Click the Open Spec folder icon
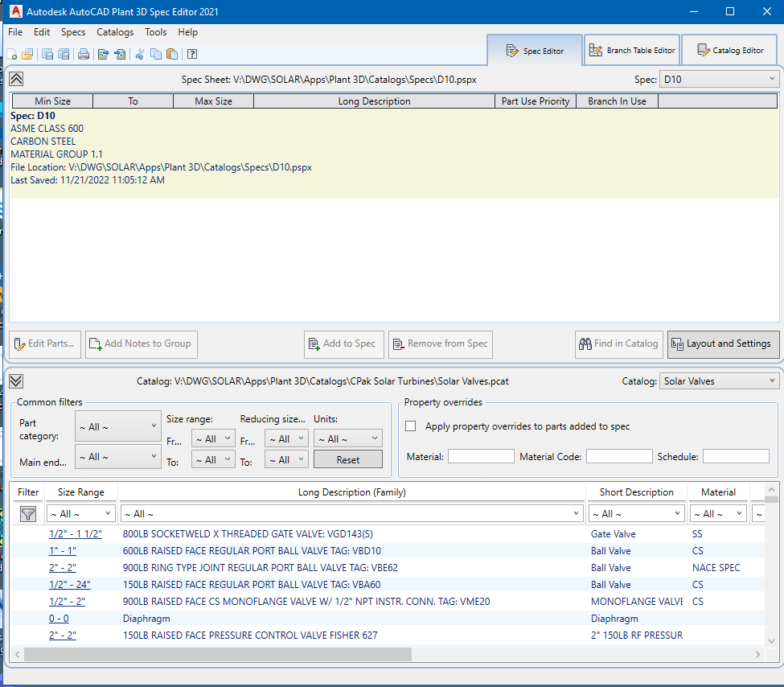Image resolution: width=784 pixels, height=687 pixels. (x=27, y=54)
